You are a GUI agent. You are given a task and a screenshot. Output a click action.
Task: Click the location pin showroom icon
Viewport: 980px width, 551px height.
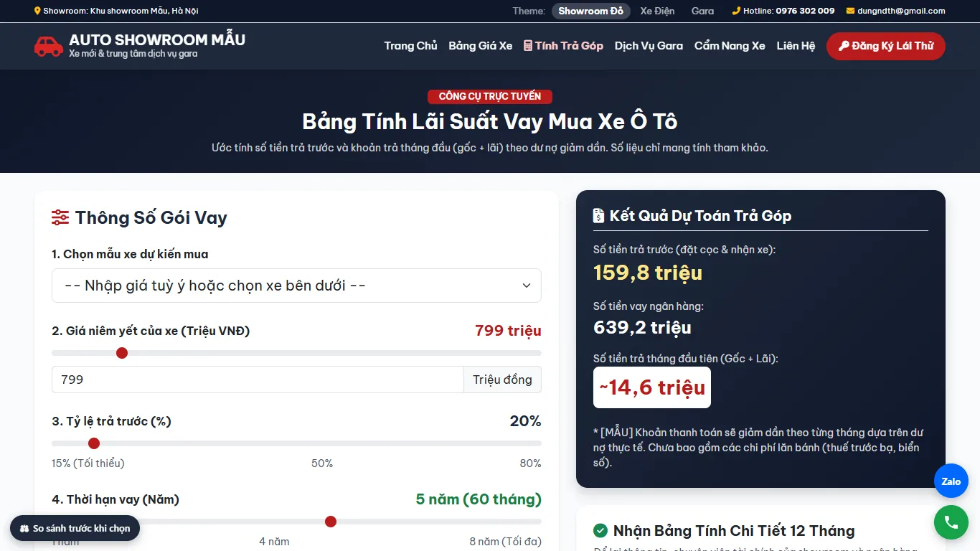click(37, 11)
